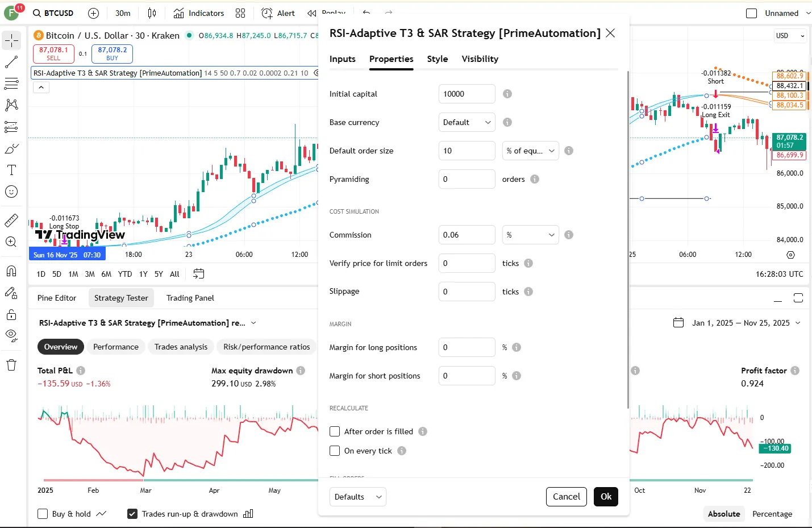Click the Slippage ticks input field

pyautogui.click(x=467, y=292)
